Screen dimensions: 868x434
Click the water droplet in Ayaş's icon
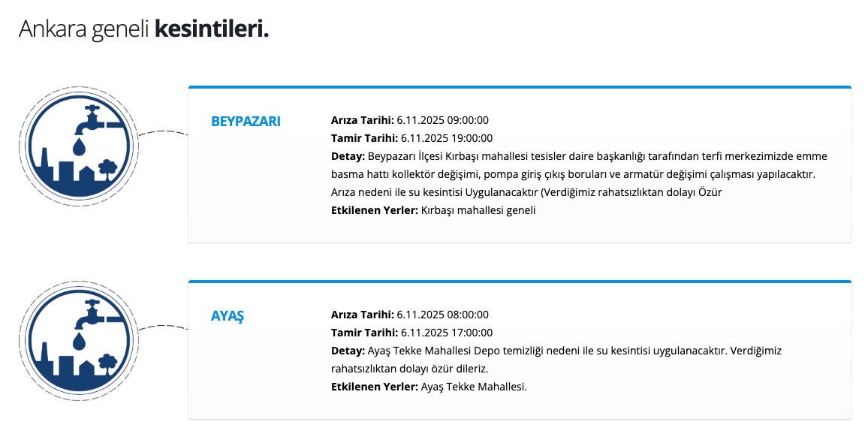pyautogui.click(x=79, y=342)
